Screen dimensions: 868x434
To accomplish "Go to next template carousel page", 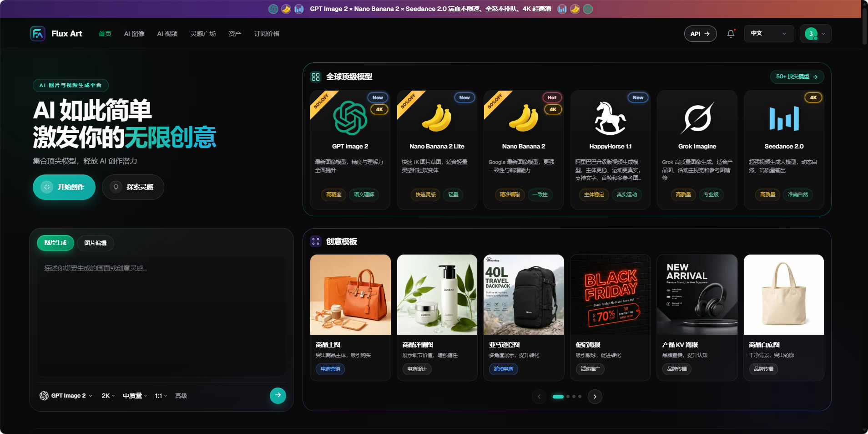I will (x=595, y=397).
